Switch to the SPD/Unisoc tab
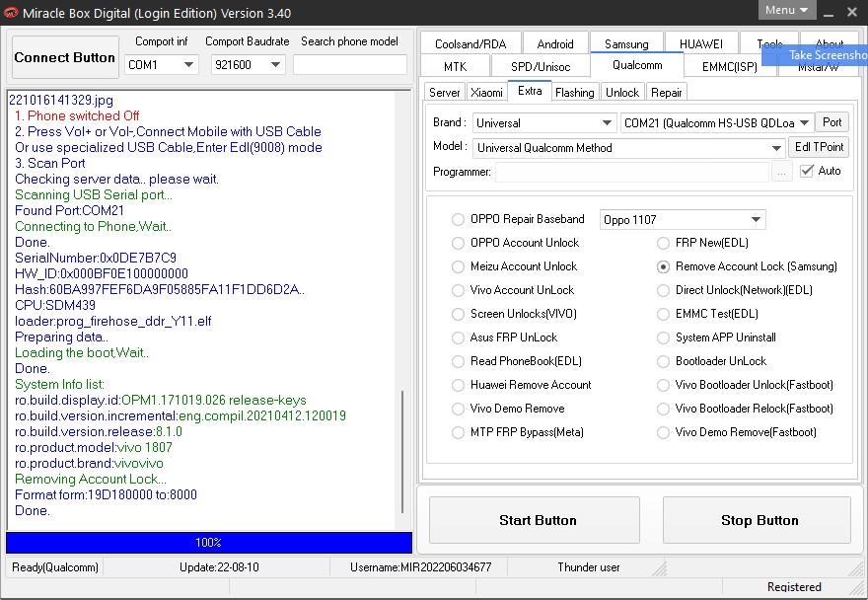This screenshot has width=868, height=600. [x=541, y=66]
